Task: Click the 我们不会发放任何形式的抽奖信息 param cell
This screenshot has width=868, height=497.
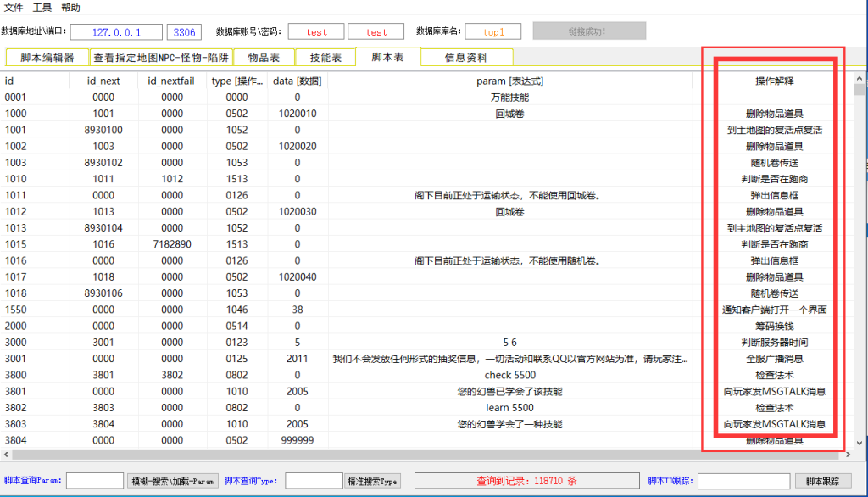Action: coord(509,359)
